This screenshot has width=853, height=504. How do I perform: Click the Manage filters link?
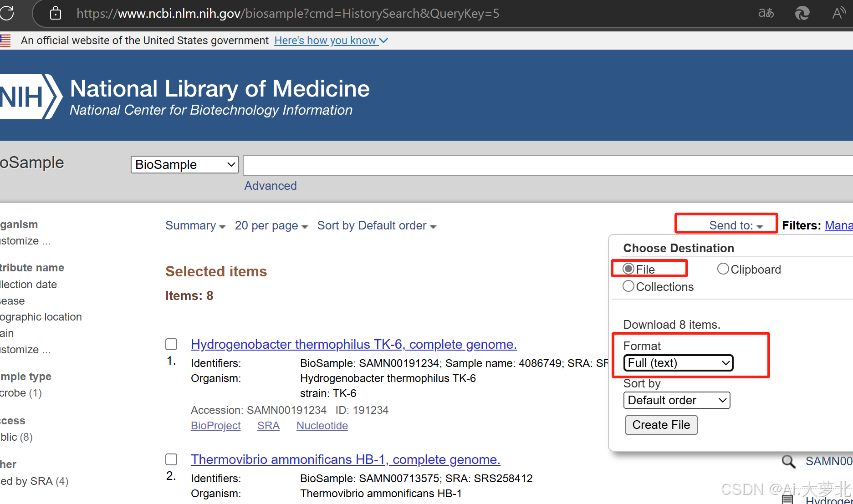[839, 225]
